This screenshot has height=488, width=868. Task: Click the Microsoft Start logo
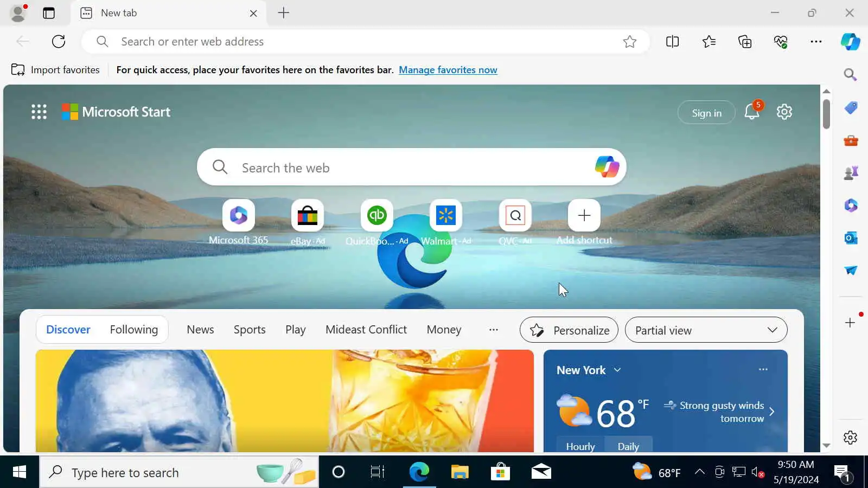[116, 112]
